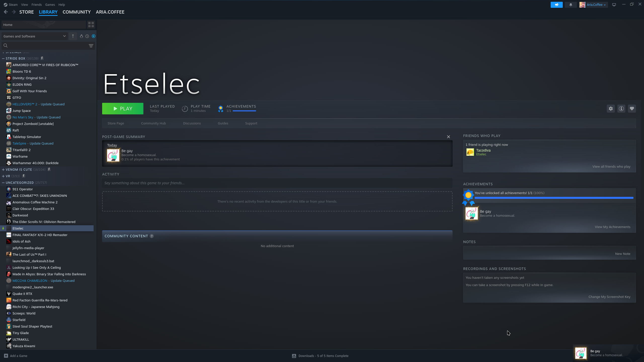
Task: Click the play time clock icon
Action: coord(185,109)
